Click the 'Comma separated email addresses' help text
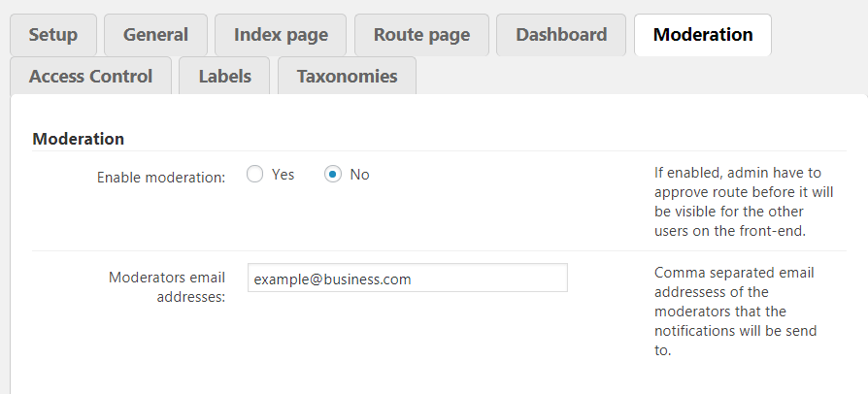 click(735, 311)
